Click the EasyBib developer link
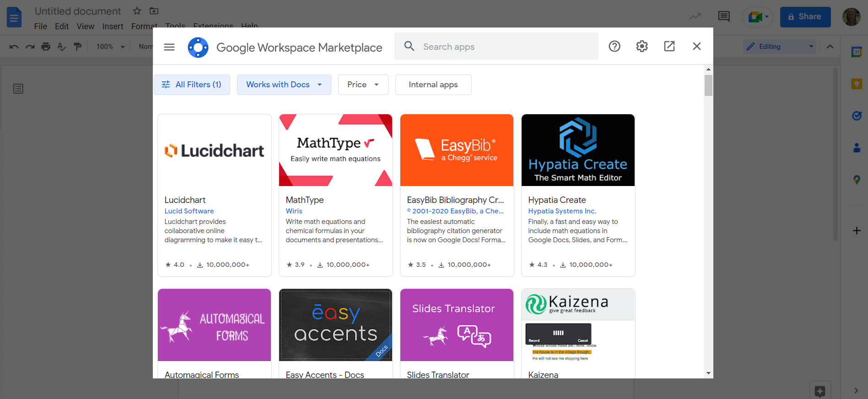This screenshot has width=868, height=399. [x=455, y=211]
